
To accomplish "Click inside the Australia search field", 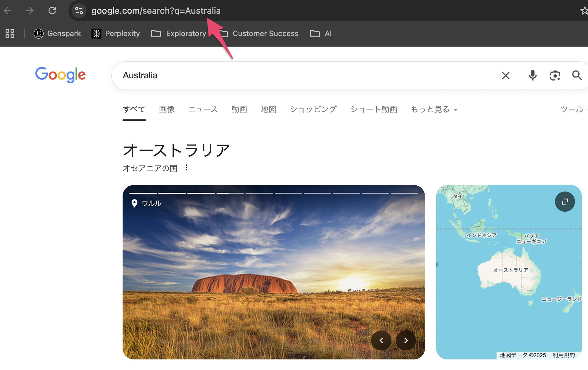I will point(305,76).
